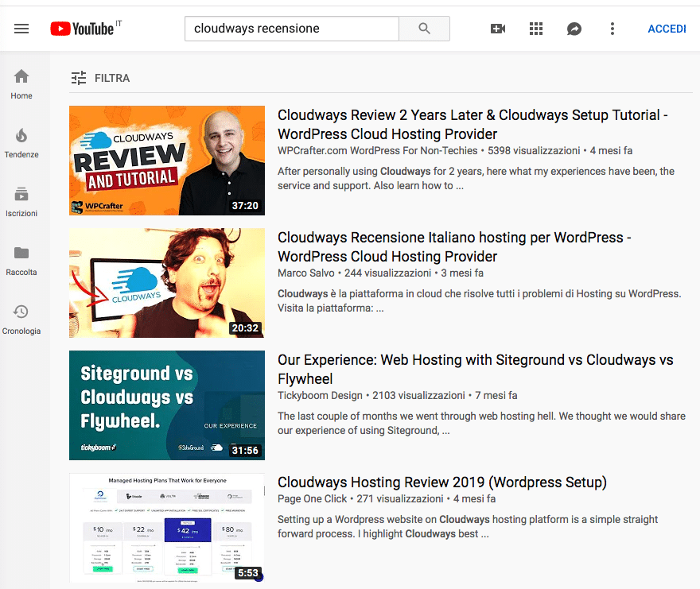Open title Cloudways Hosting Review 2019
Viewport: 700px width, 589px height.
click(442, 482)
